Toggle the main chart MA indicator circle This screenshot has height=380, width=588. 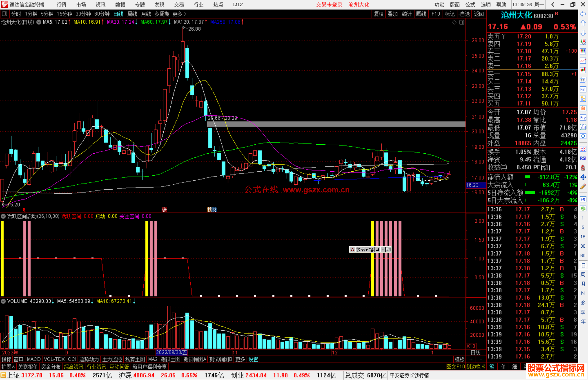point(39,22)
